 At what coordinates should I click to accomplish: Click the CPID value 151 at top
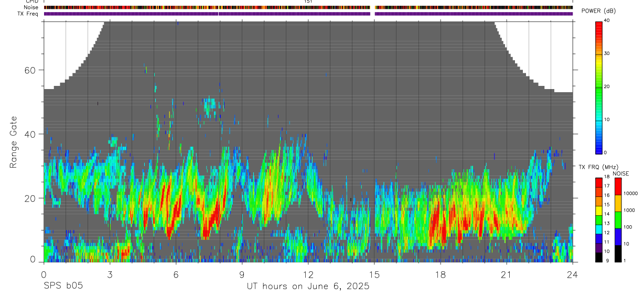(x=308, y=2)
